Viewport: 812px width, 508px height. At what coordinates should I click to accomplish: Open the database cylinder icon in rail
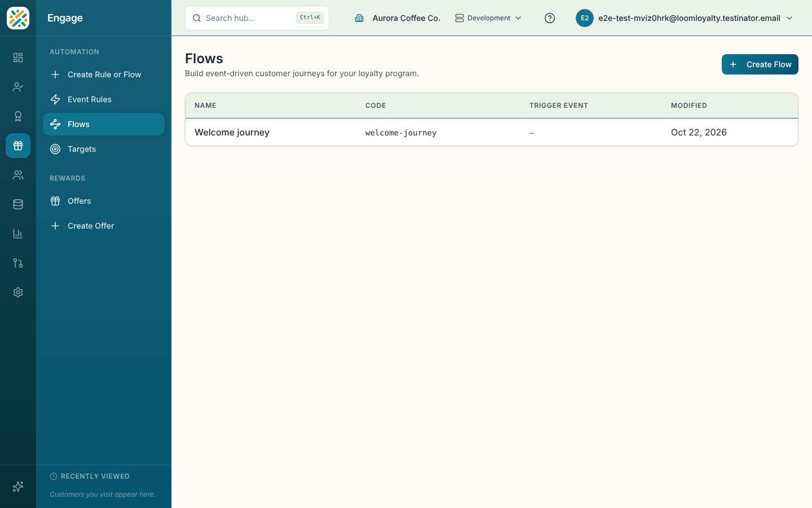tap(18, 204)
